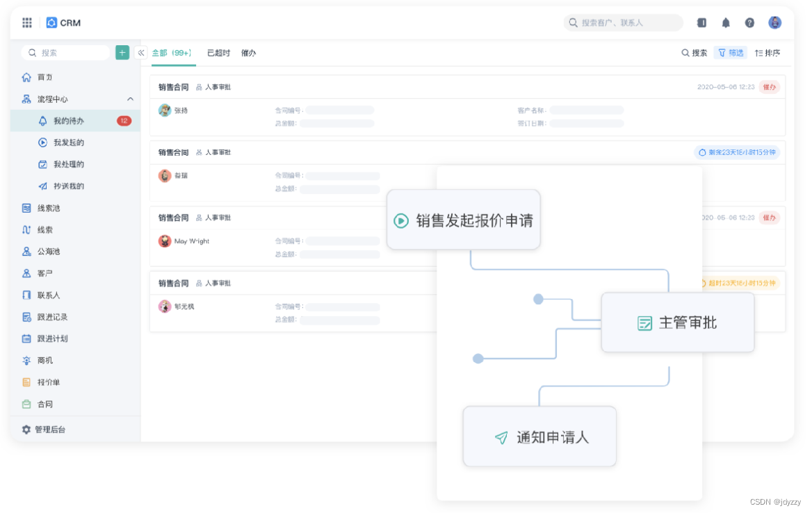Open 合同 briefcase icon

pyautogui.click(x=26, y=405)
